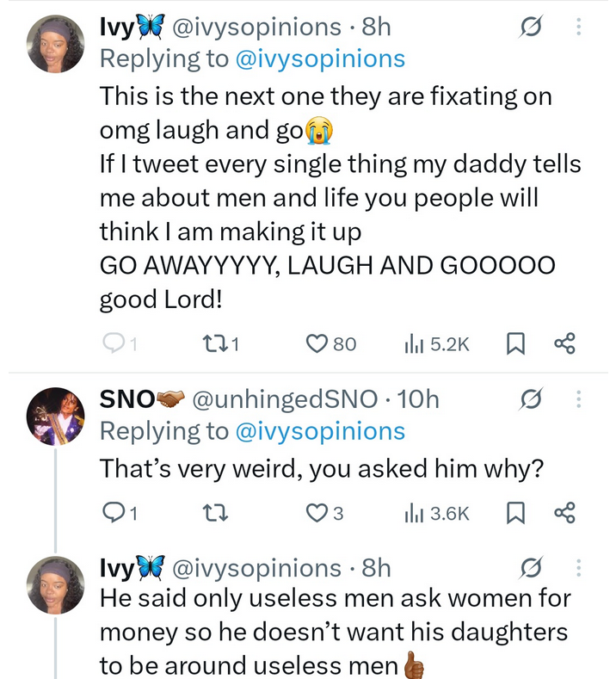Open Grok icon on Ivy's first tweet

click(x=532, y=28)
